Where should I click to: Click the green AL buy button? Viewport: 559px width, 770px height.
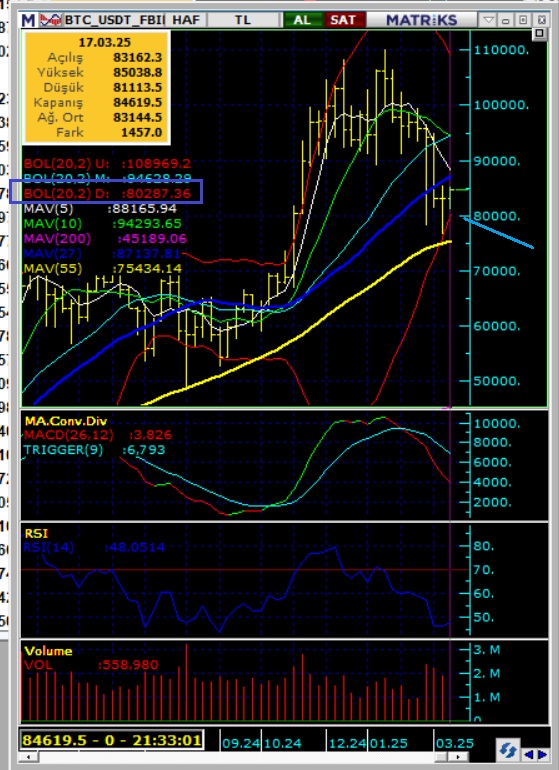pyautogui.click(x=302, y=20)
